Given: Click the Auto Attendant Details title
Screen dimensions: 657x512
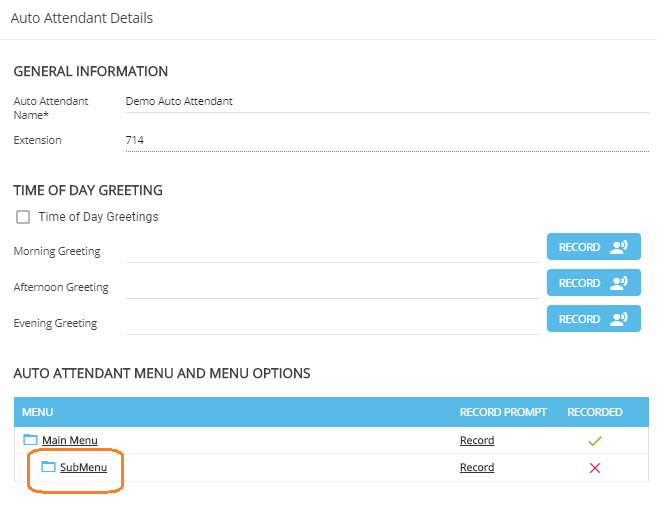Looking at the screenshot, I should click(82, 18).
